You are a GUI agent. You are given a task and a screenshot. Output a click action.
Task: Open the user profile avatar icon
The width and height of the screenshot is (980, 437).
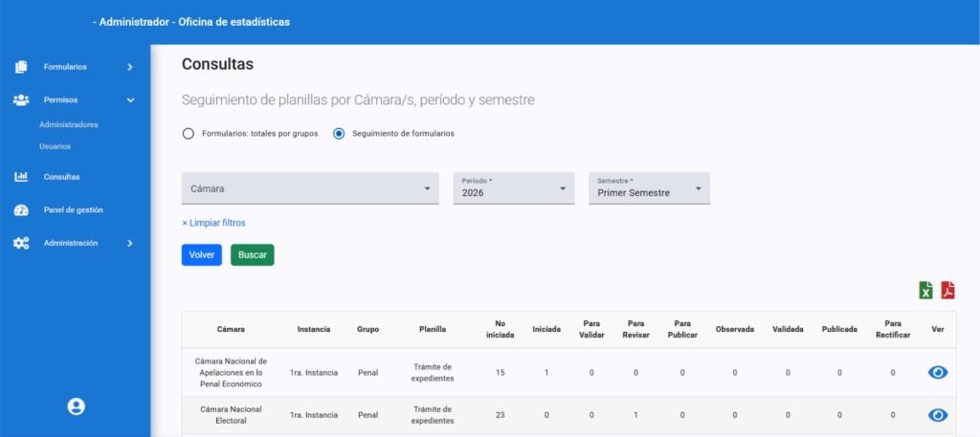click(x=77, y=406)
